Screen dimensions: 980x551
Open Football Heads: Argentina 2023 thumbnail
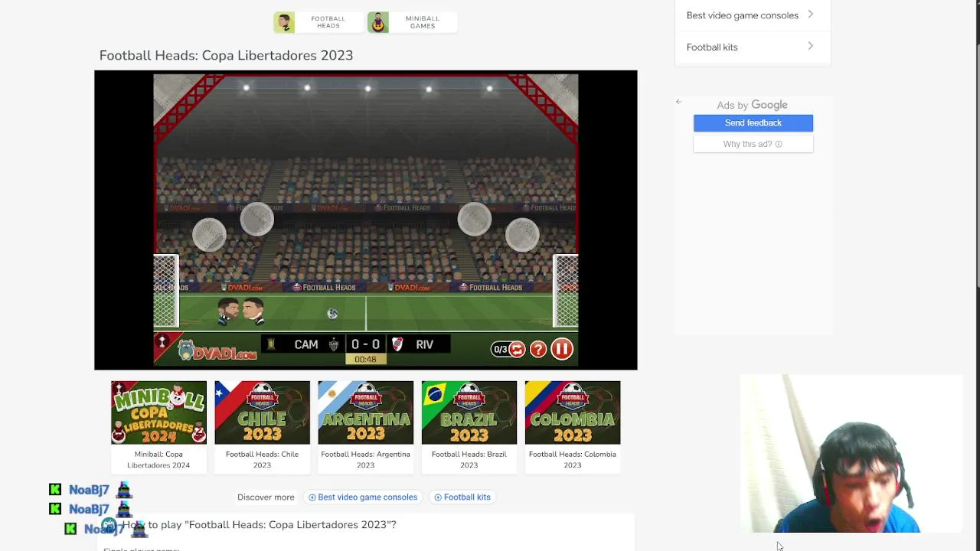click(x=365, y=412)
